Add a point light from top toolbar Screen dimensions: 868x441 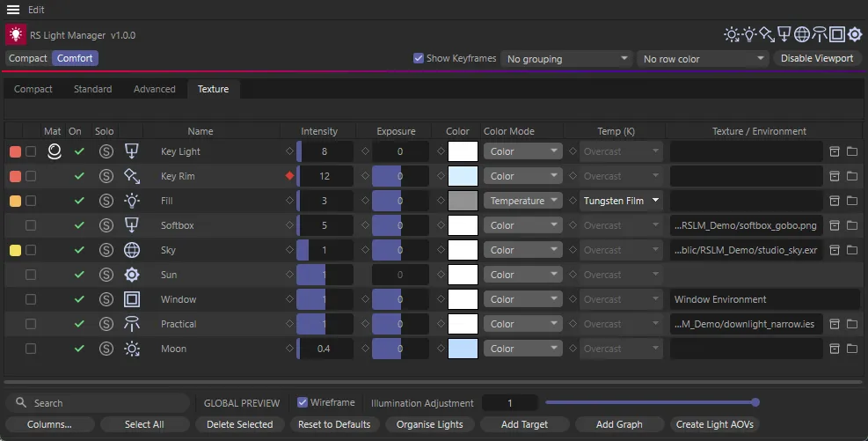(x=732, y=35)
